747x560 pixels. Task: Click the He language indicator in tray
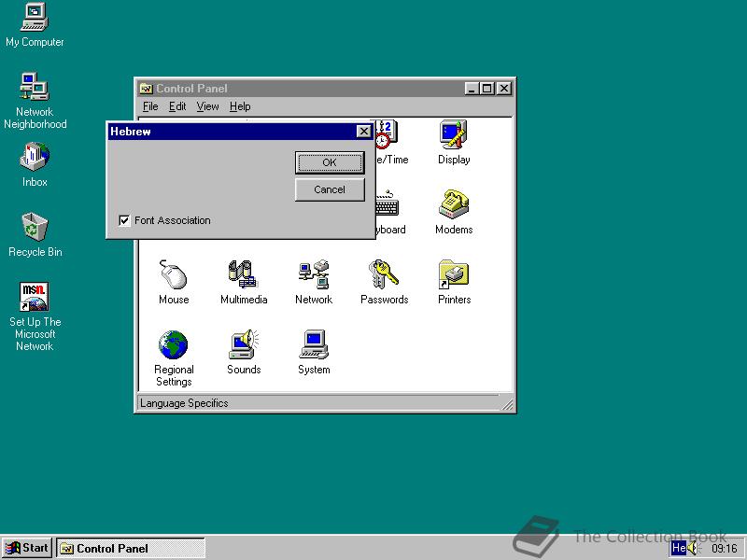[679, 548]
